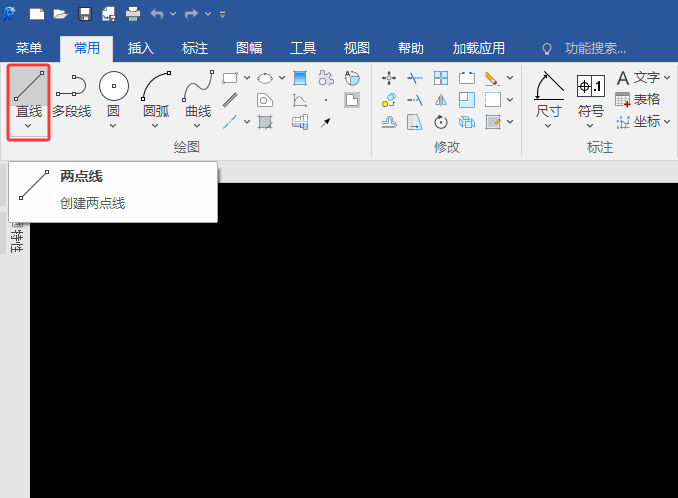Select the hole/shaft shape tool
Screen dimensions: 678x498
[x=265, y=100]
